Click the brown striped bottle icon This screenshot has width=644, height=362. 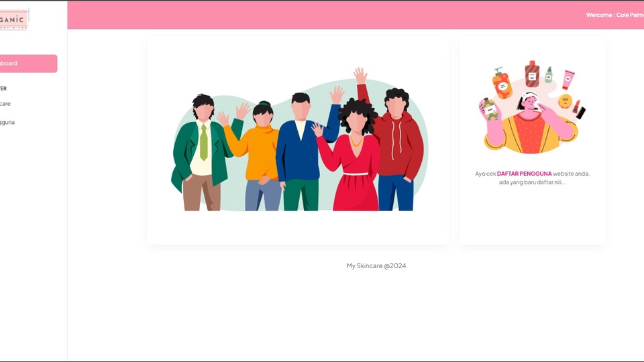[532, 72]
